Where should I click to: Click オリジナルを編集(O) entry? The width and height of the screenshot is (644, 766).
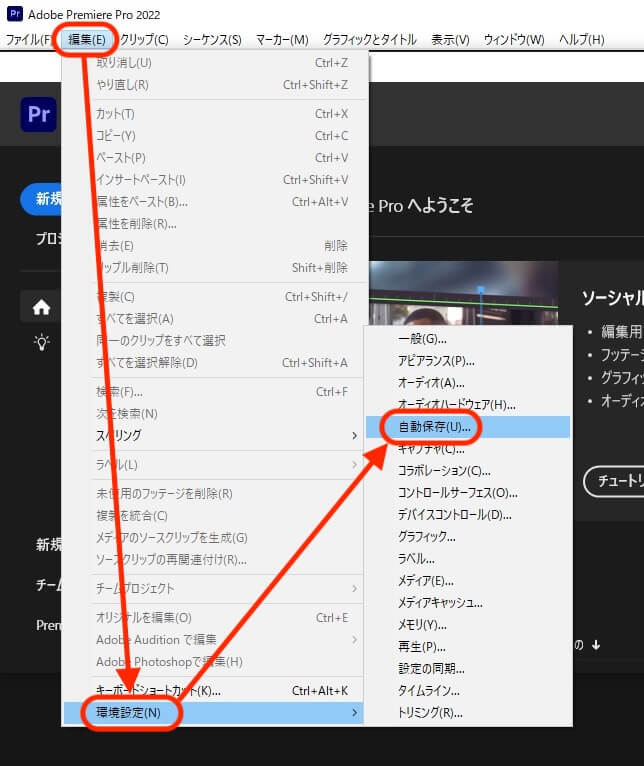[x=214, y=617]
